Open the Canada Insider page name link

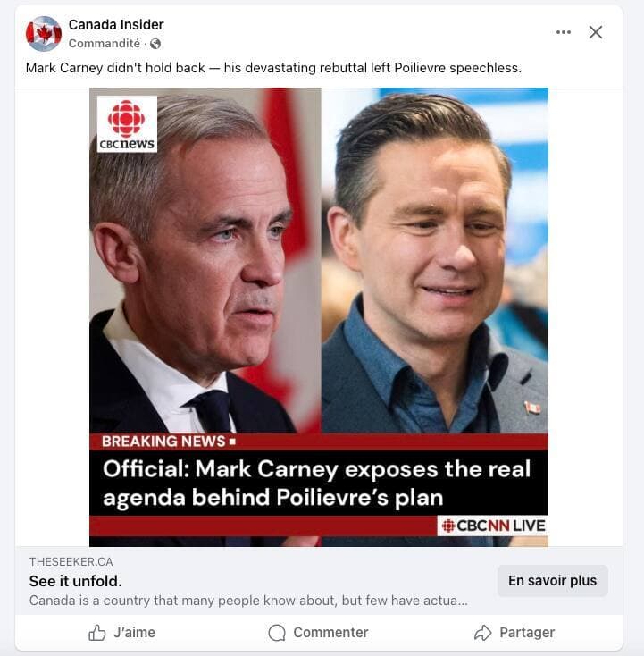coord(116,25)
